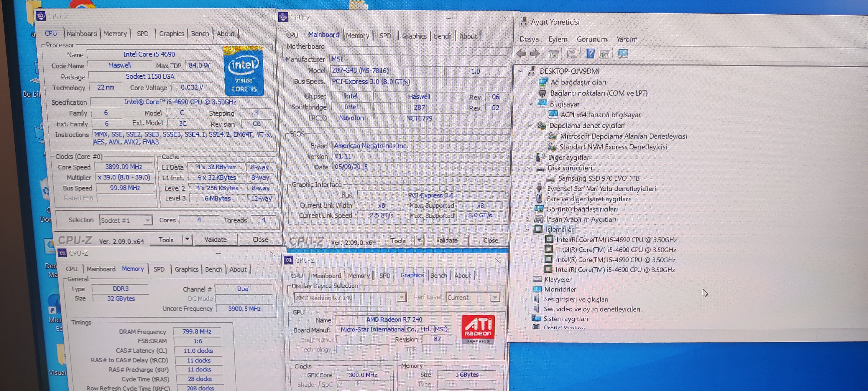Click the Properties sheet toolbar icon
The height and width of the screenshot is (391, 868).
tap(572, 54)
